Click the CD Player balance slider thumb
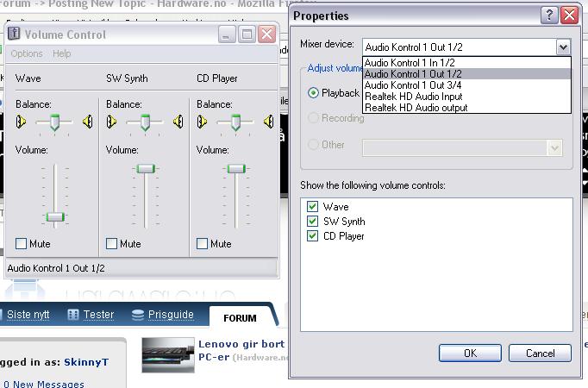 coord(236,122)
